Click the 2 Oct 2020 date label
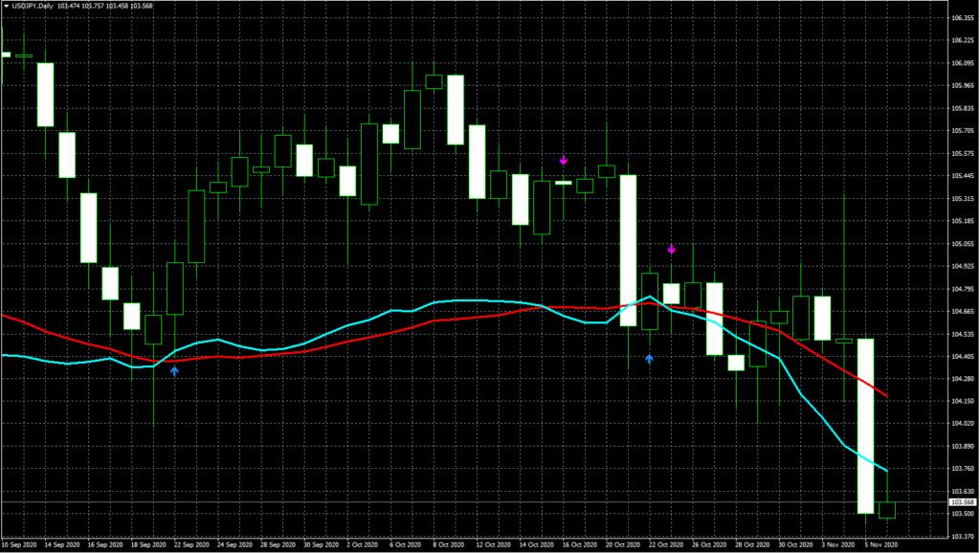 tap(362, 543)
